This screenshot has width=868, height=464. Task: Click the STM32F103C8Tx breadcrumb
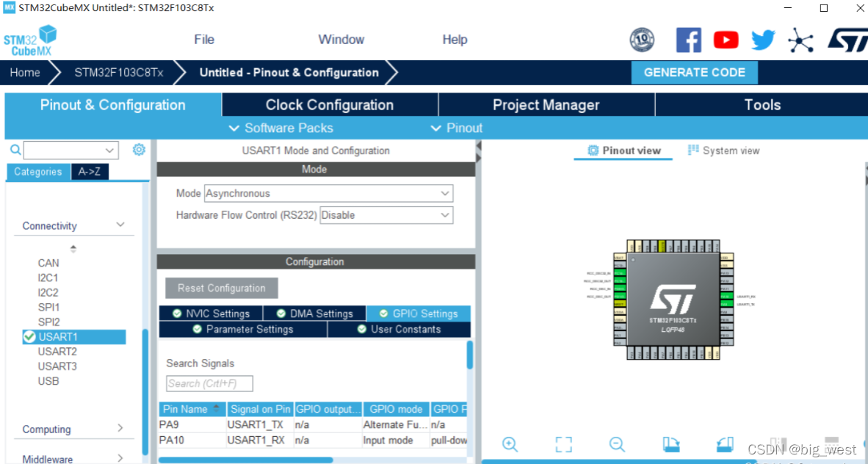pos(118,73)
